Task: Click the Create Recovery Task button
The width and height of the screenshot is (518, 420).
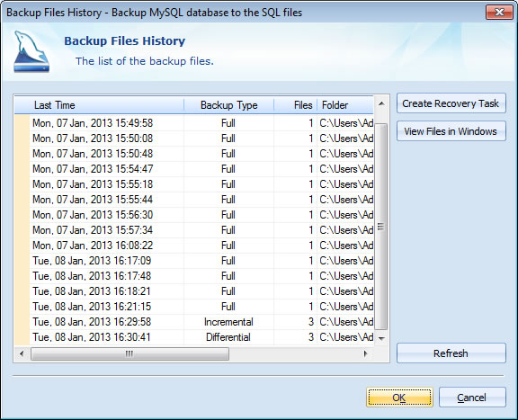Action: pyautogui.click(x=451, y=103)
